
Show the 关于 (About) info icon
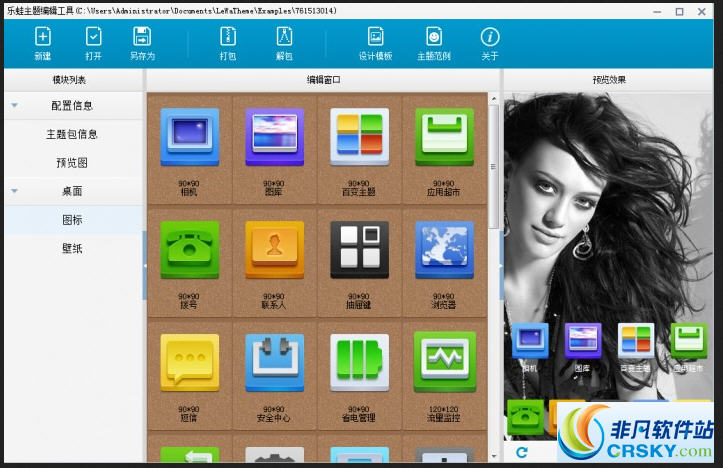click(490, 43)
